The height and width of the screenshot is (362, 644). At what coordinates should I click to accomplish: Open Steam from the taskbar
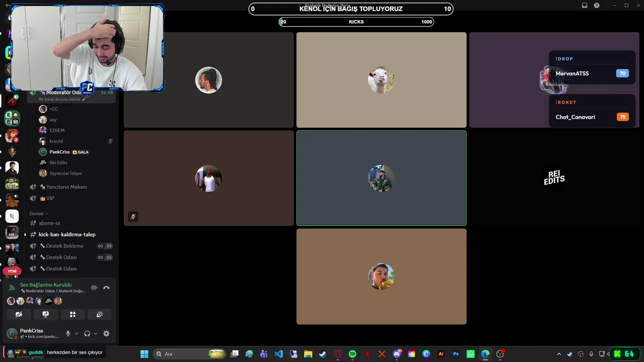(323, 354)
